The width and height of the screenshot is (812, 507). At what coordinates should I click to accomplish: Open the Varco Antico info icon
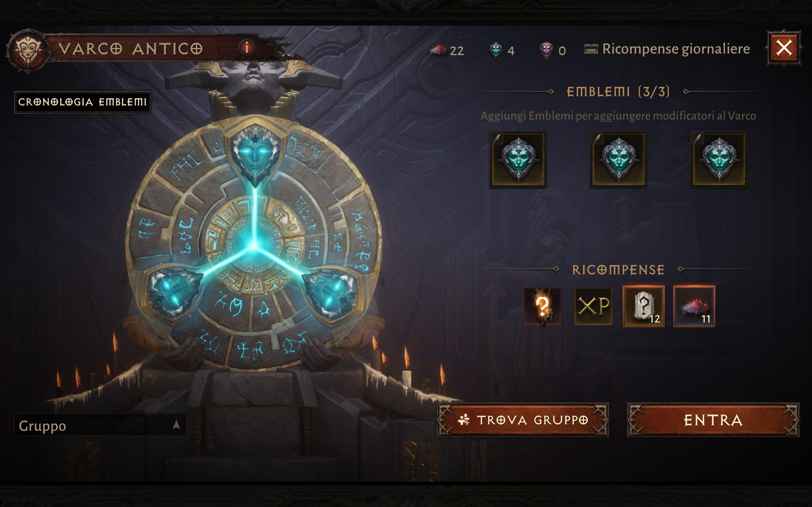247,48
